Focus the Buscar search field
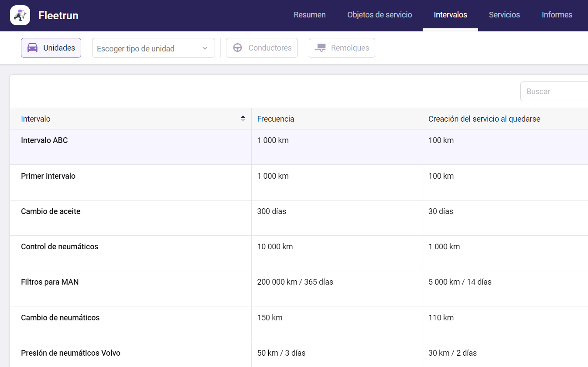The image size is (588, 367). coord(554,92)
